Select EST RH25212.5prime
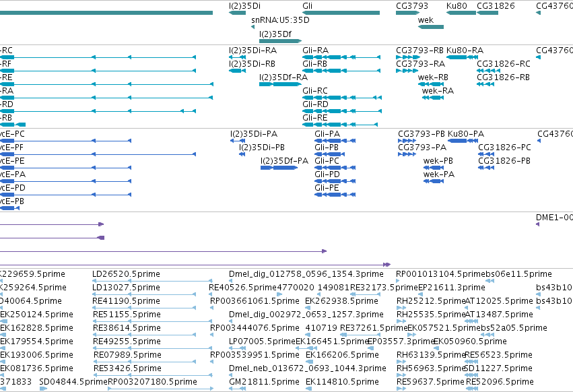This screenshot has height=392, width=573. [430, 301]
